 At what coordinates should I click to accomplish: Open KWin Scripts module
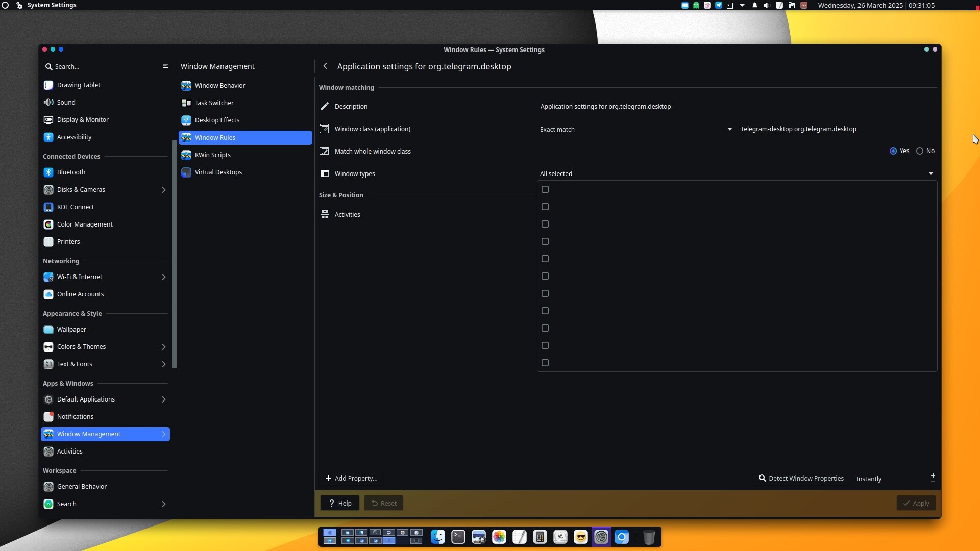pos(245,155)
